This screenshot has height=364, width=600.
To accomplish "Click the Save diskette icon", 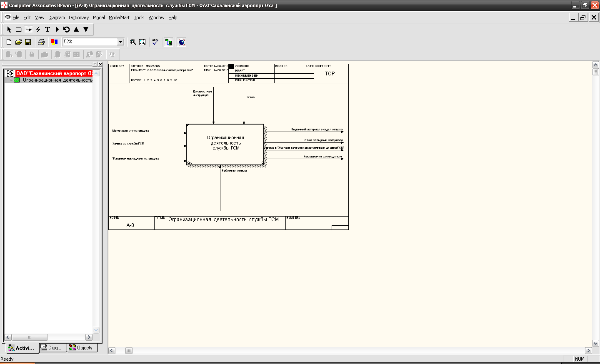I will [x=28, y=42].
